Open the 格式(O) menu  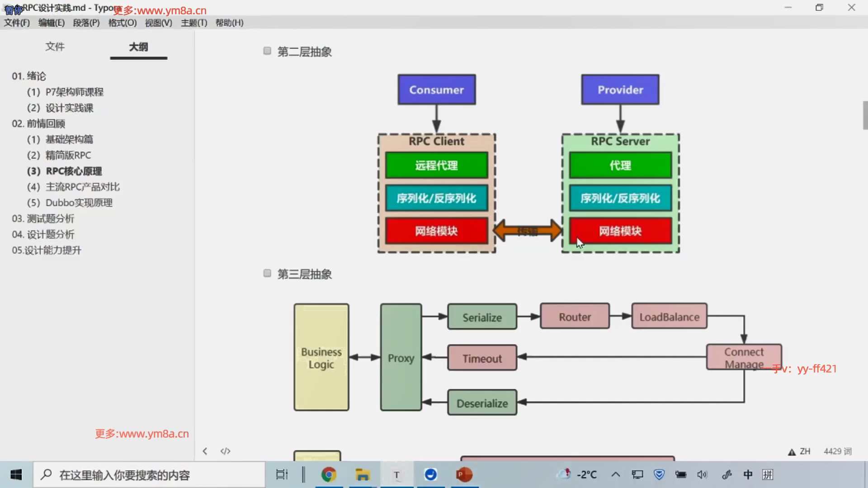coord(122,23)
